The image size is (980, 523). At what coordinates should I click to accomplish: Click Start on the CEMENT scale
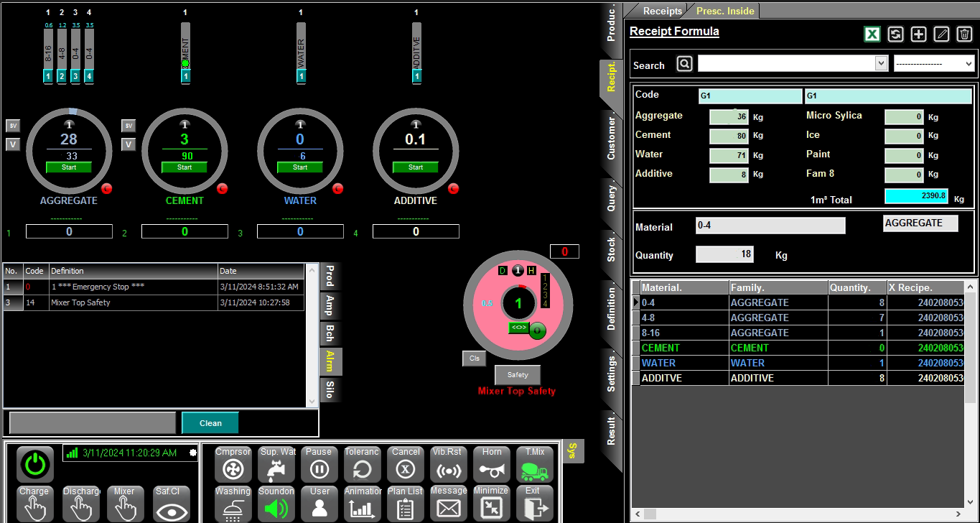[x=185, y=167]
